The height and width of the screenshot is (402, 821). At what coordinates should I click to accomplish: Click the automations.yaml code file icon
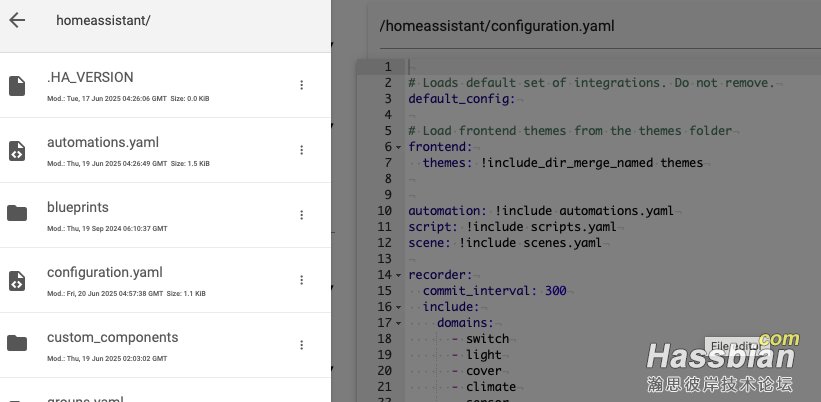[x=17, y=151]
